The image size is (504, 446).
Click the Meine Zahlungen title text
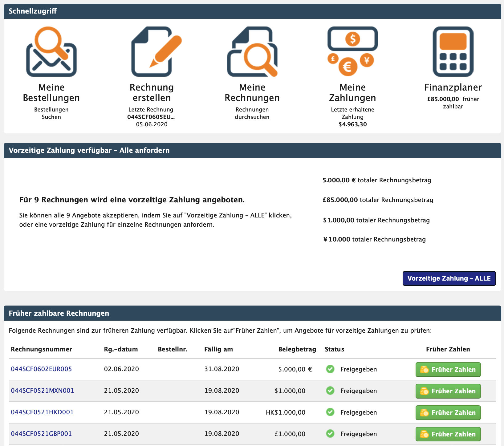pos(352,92)
